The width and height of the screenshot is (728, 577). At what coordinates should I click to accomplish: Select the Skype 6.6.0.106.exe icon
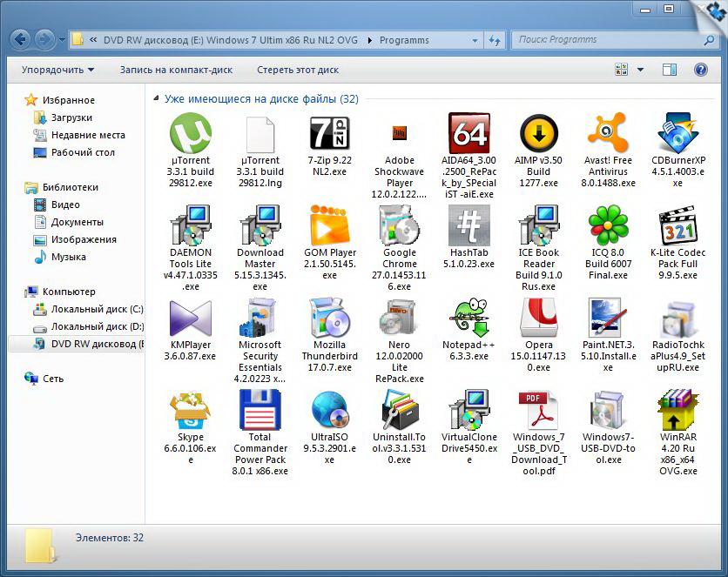191,411
